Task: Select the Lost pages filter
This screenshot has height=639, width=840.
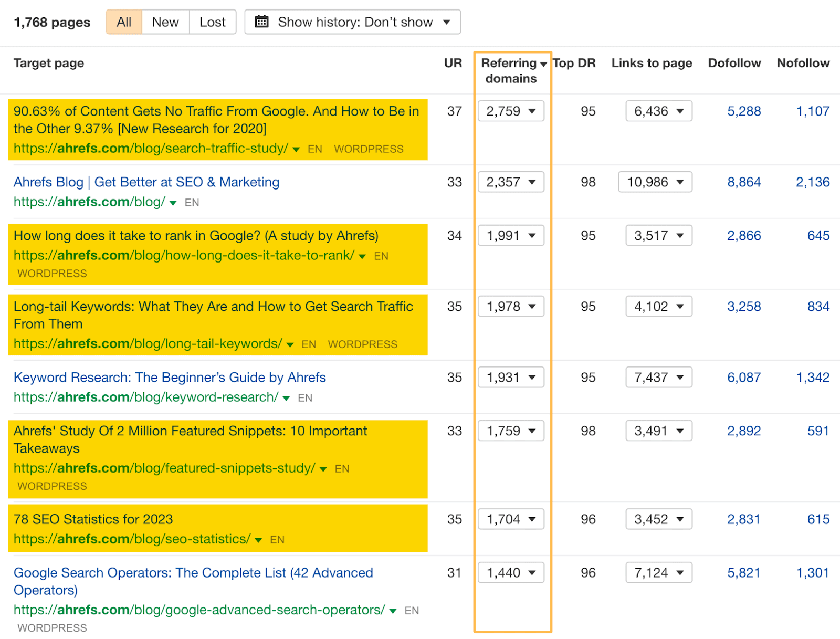Action: click(212, 22)
